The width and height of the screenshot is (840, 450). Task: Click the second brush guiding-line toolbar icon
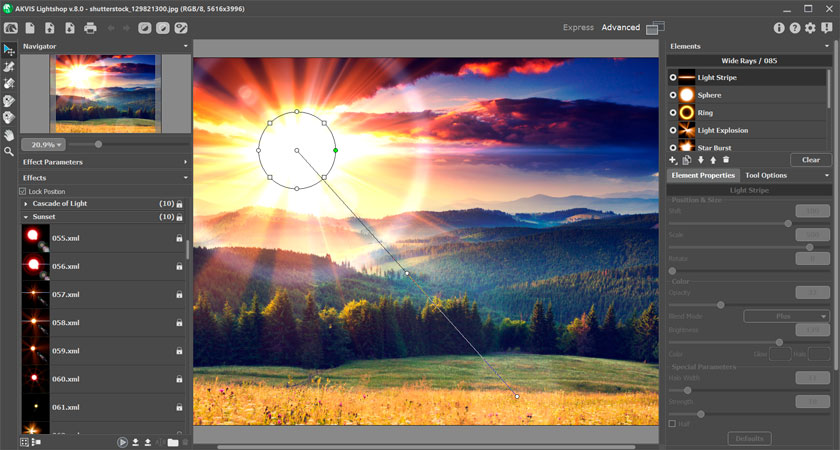tap(163, 28)
